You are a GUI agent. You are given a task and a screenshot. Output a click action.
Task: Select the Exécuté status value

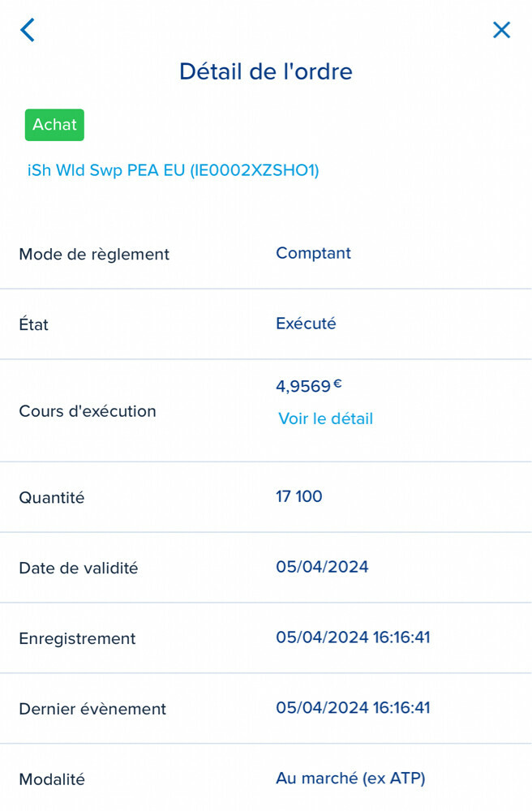[306, 324]
